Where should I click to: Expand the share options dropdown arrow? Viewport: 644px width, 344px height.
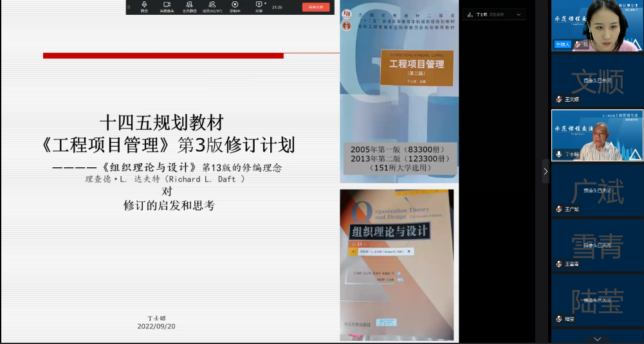coord(266,4)
